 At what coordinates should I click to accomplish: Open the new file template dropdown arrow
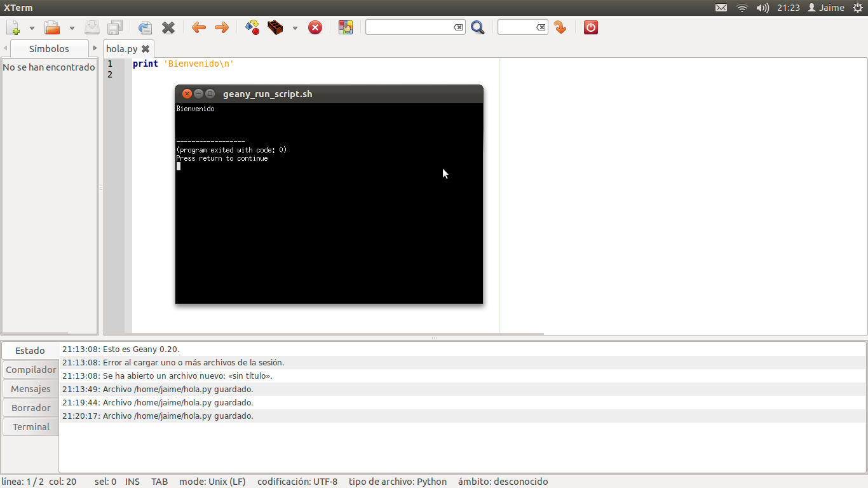point(32,28)
